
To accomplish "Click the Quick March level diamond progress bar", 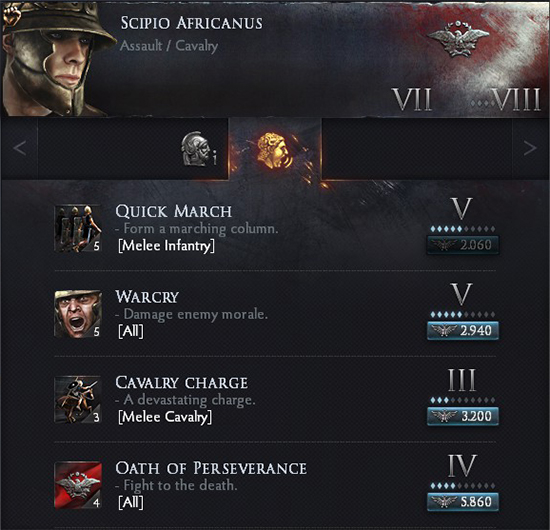I will [463, 229].
